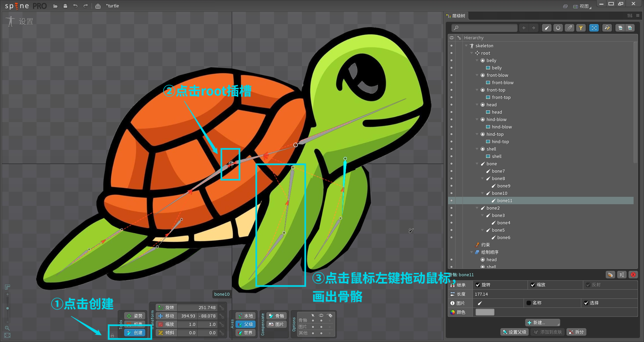Select the Scale (缩放) transform tool
Screen dimensions: 644x342
(167, 324)
